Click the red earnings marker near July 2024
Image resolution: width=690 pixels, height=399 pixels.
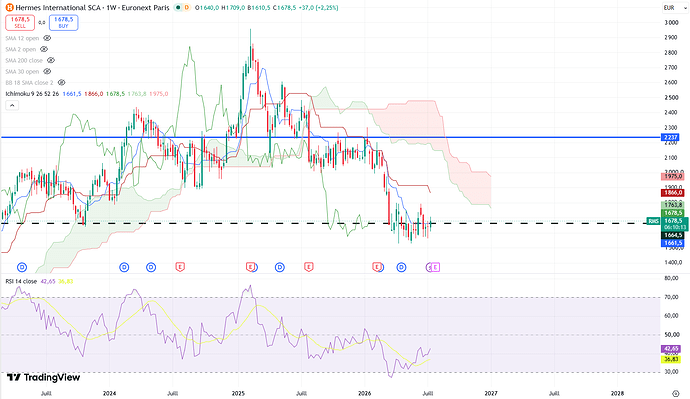pos(180,267)
